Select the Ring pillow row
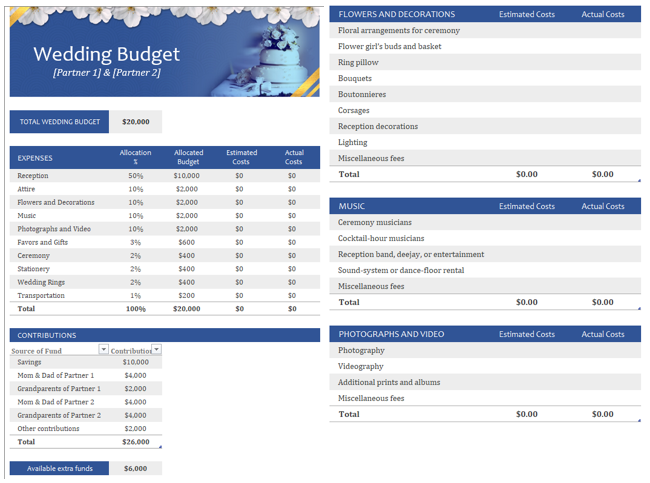 (x=485, y=62)
